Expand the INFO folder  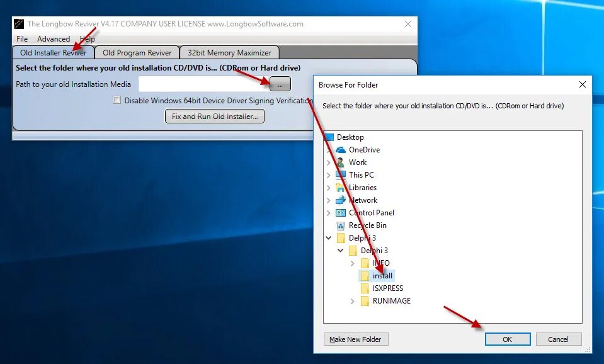(x=352, y=263)
